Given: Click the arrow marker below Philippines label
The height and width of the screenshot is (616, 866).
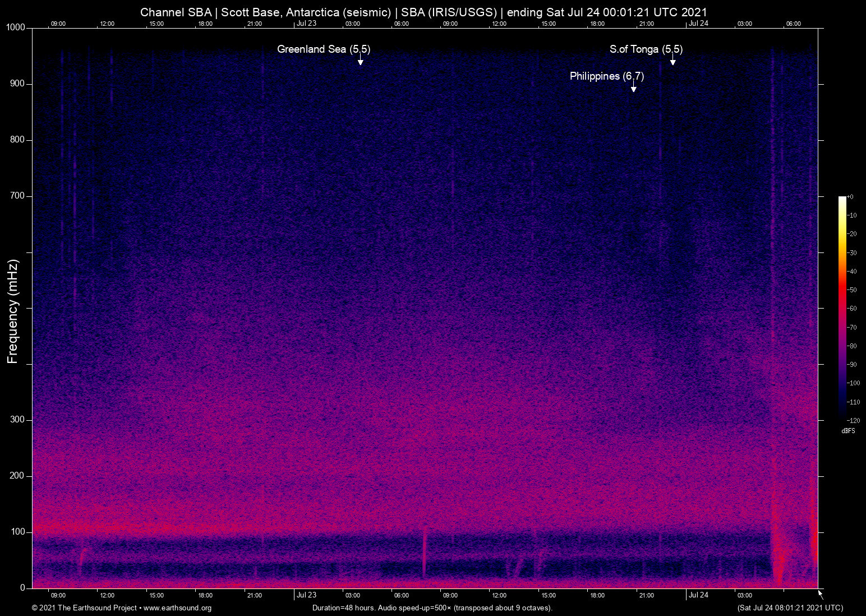Looking at the screenshot, I should (633, 88).
